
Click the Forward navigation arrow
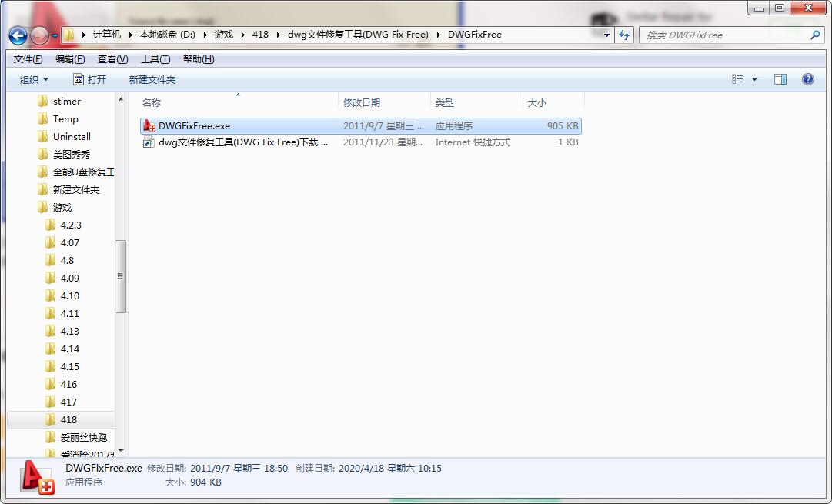(39, 35)
